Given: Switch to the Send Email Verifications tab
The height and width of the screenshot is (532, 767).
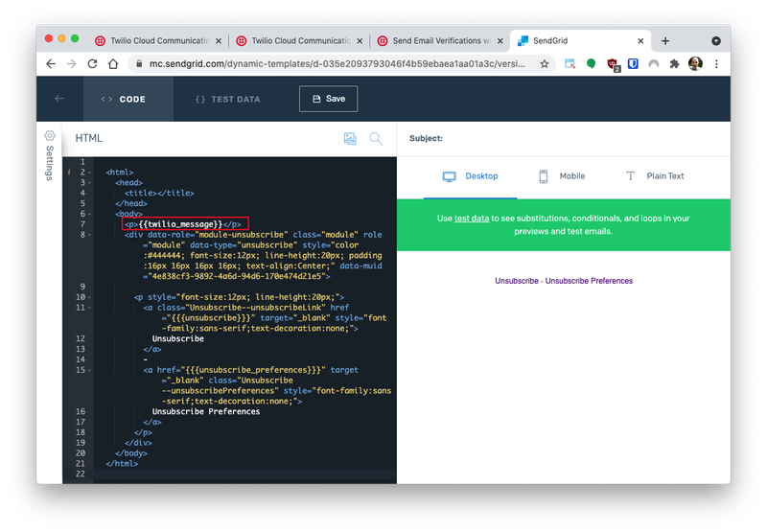Looking at the screenshot, I should coord(438,41).
